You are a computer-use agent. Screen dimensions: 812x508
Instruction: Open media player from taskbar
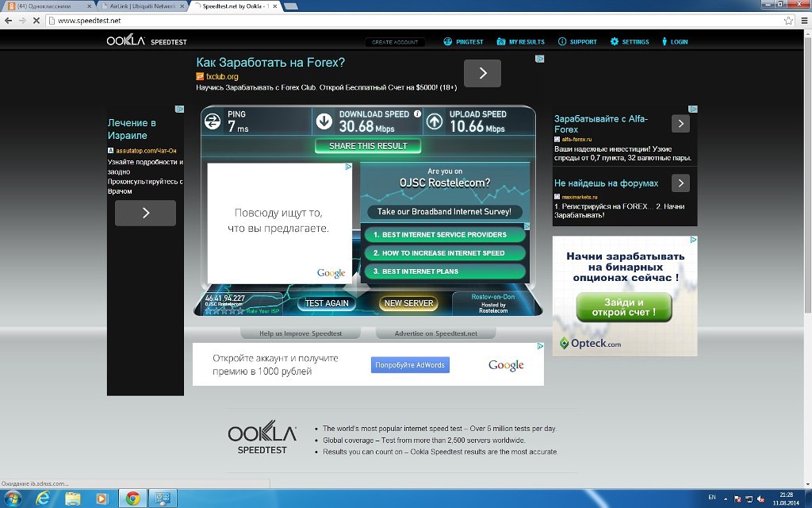coord(101,498)
